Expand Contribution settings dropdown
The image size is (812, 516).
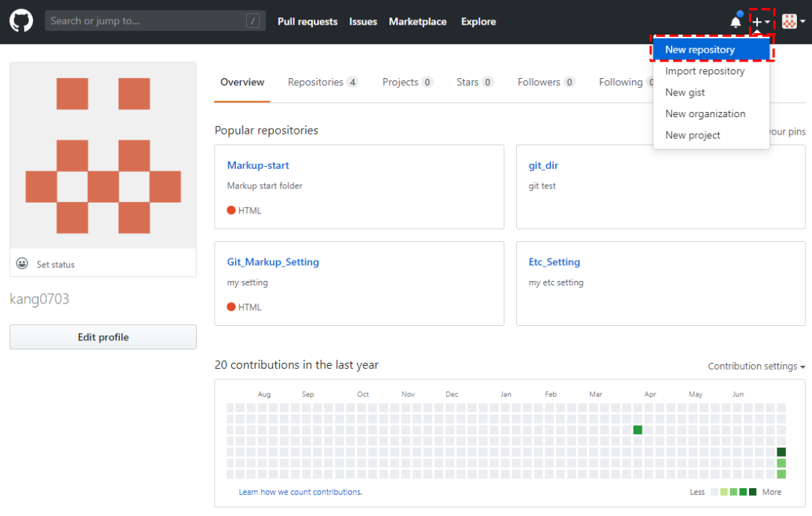point(756,367)
